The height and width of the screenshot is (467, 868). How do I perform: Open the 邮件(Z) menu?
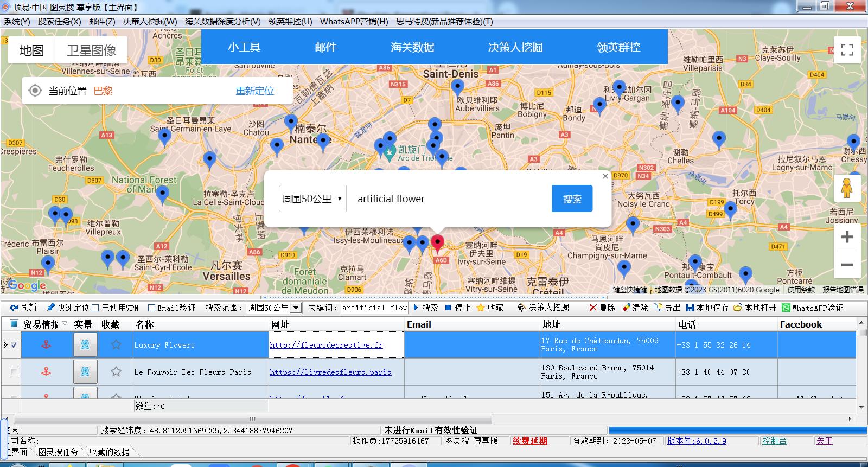pos(102,21)
